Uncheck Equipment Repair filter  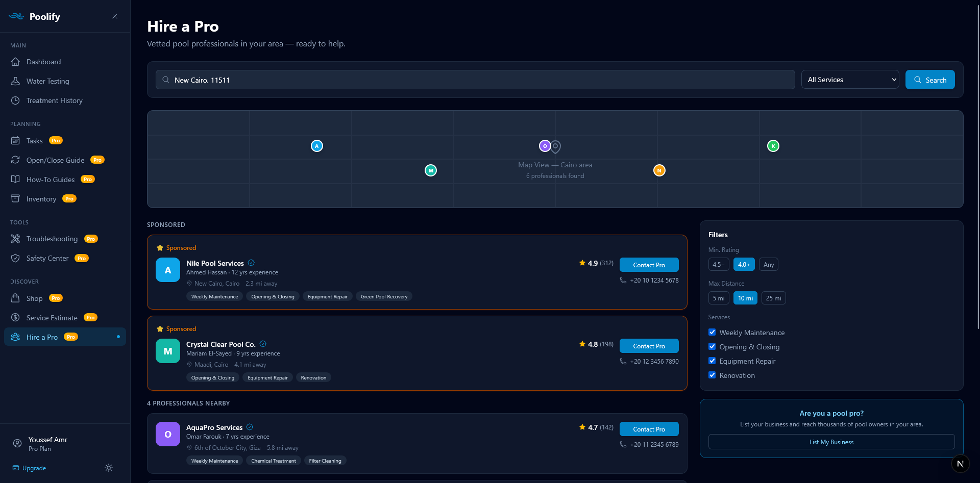coord(712,361)
